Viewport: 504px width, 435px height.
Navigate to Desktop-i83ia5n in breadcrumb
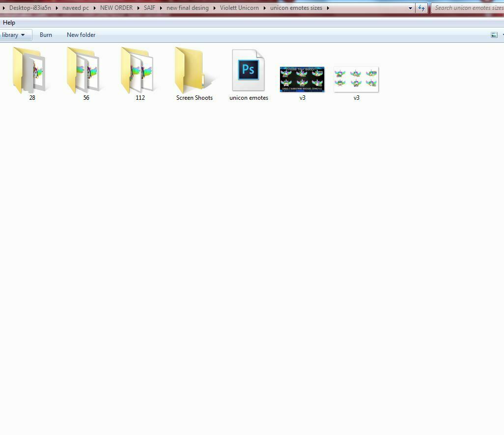(x=30, y=8)
